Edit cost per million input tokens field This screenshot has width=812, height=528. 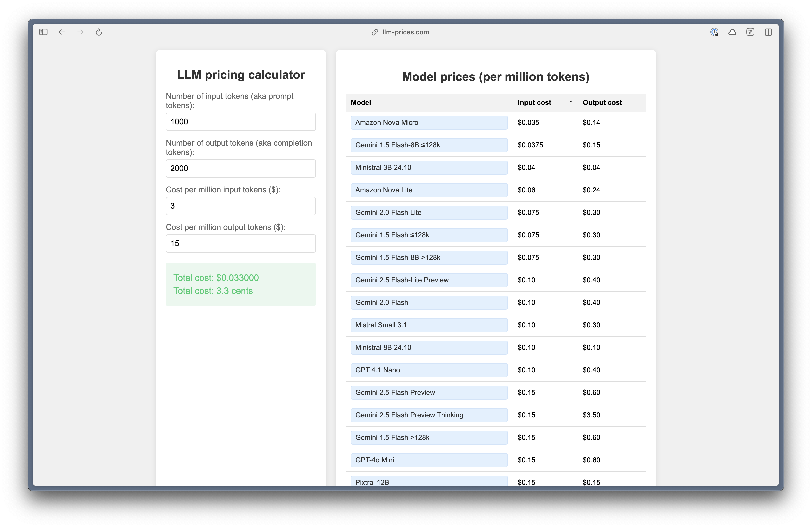pyautogui.click(x=241, y=206)
